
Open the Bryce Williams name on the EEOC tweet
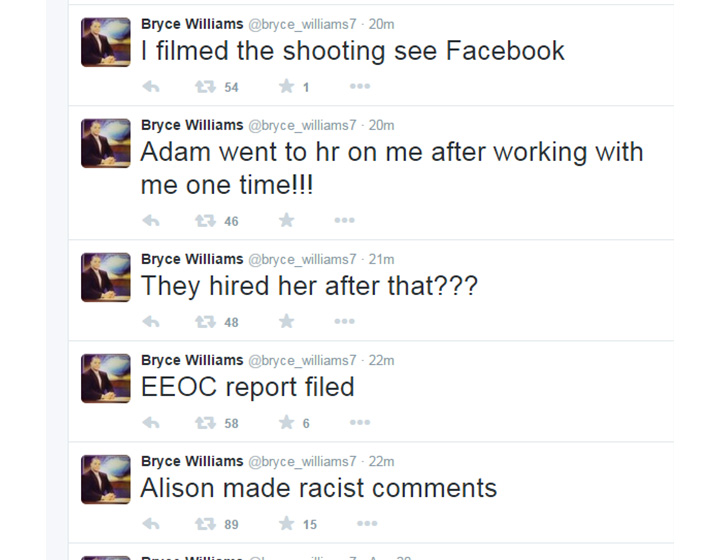[x=192, y=360]
